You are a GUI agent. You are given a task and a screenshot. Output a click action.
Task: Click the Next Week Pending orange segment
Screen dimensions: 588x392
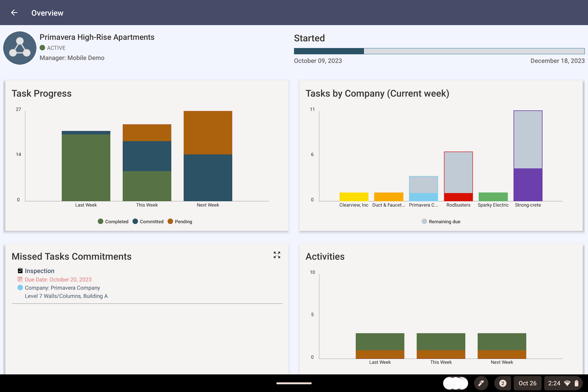[208, 132]
